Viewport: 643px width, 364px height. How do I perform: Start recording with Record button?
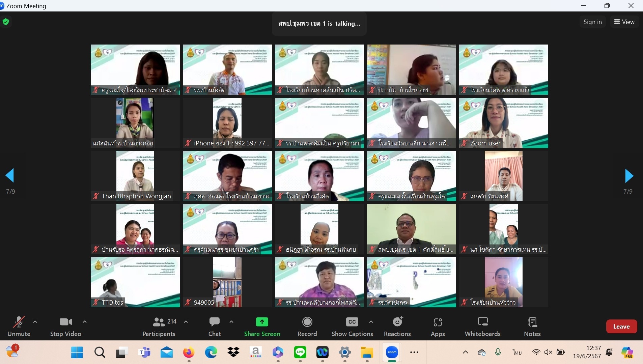pos(307,327)
